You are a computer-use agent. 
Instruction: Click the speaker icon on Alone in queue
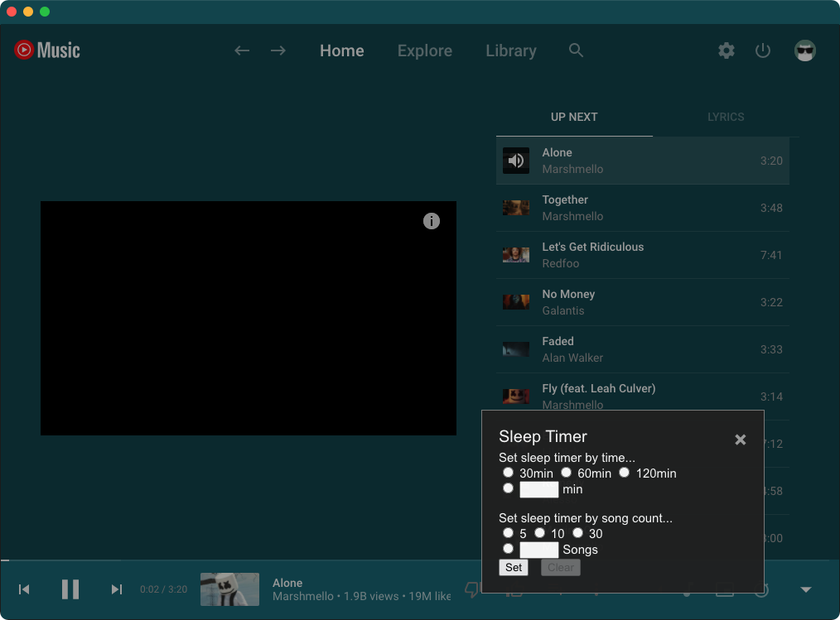(x=516, y=161)
